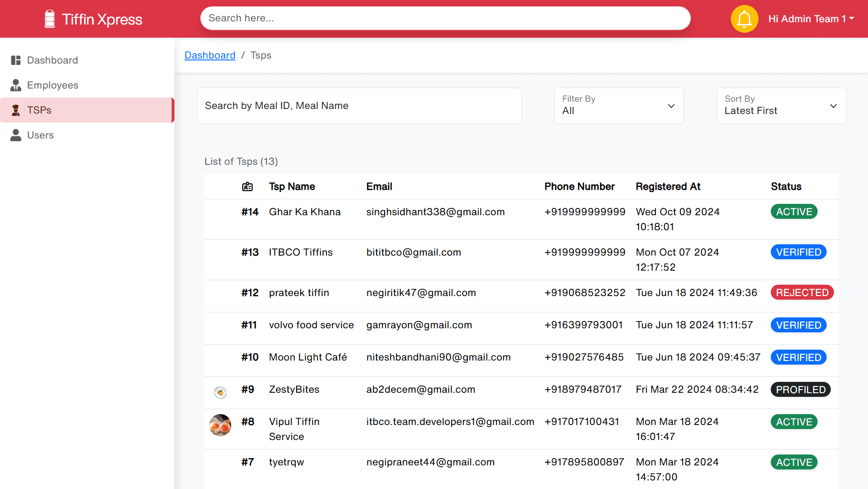Expand the Filter By dropdown
868x489 pixels.
(619, 106)
